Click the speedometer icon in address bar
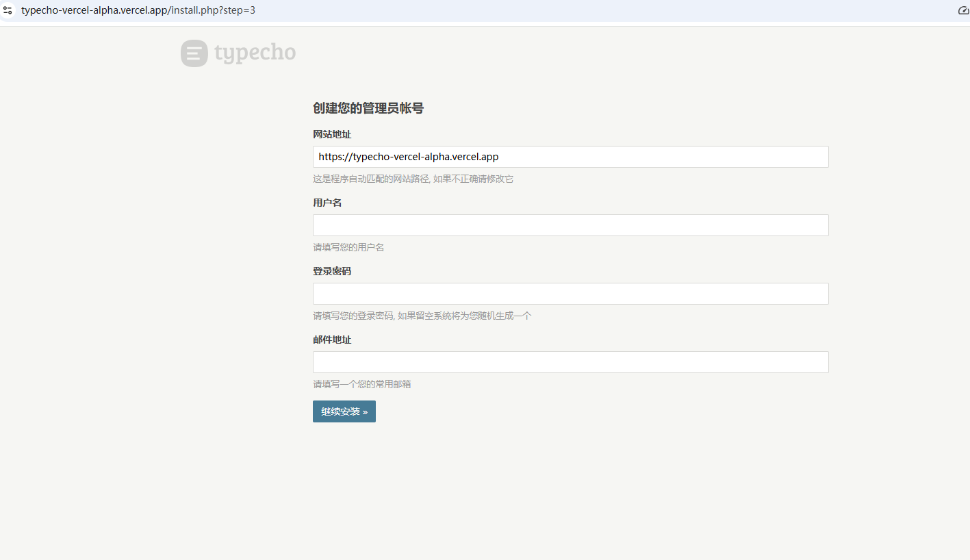 (x=963, y=11)
